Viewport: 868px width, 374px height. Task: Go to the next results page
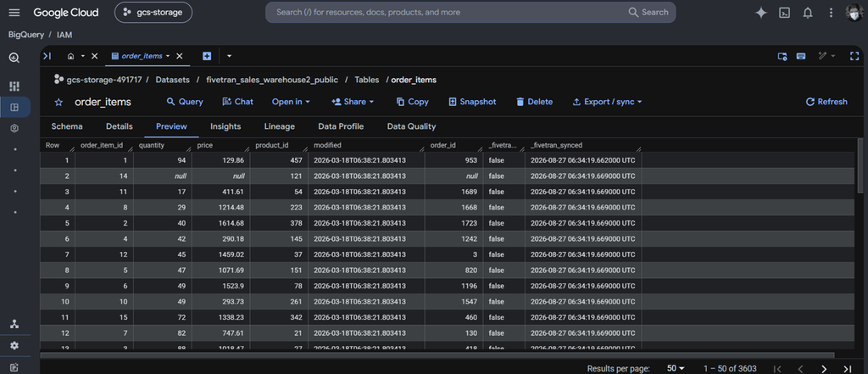point(824,368)
